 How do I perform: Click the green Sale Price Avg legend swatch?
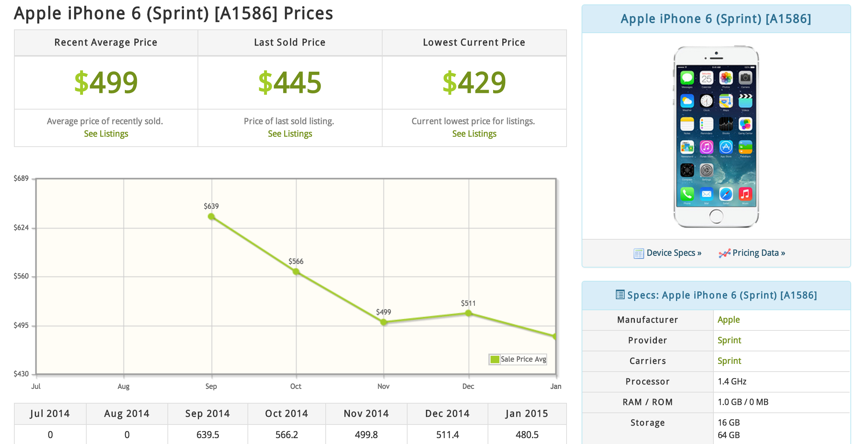pos(495,359)
